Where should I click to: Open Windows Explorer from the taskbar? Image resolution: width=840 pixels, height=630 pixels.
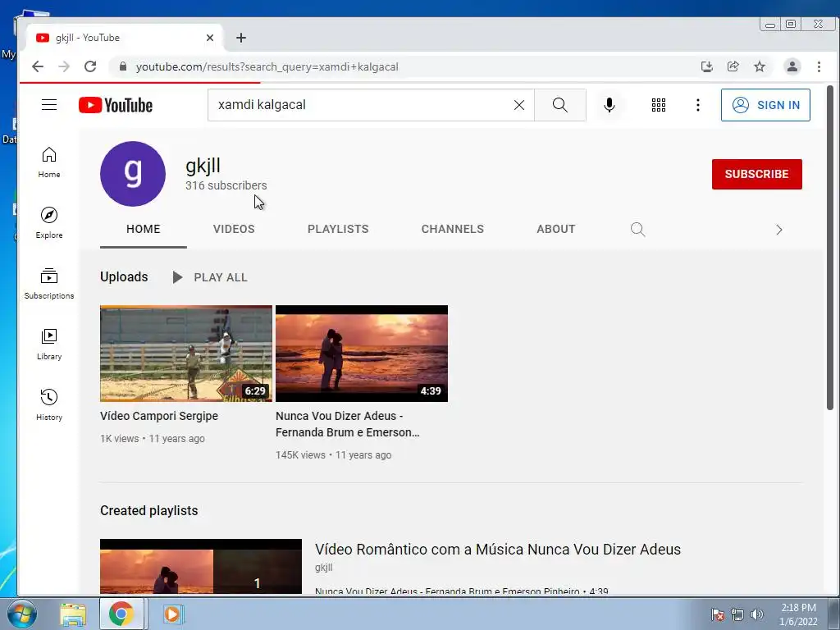click(73, 614)
